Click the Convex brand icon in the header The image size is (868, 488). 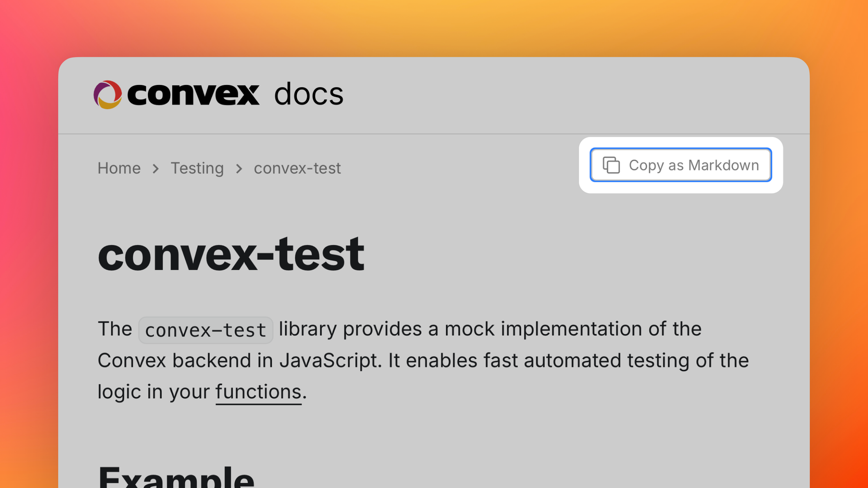pyautogui.click(x=108, y=94)
